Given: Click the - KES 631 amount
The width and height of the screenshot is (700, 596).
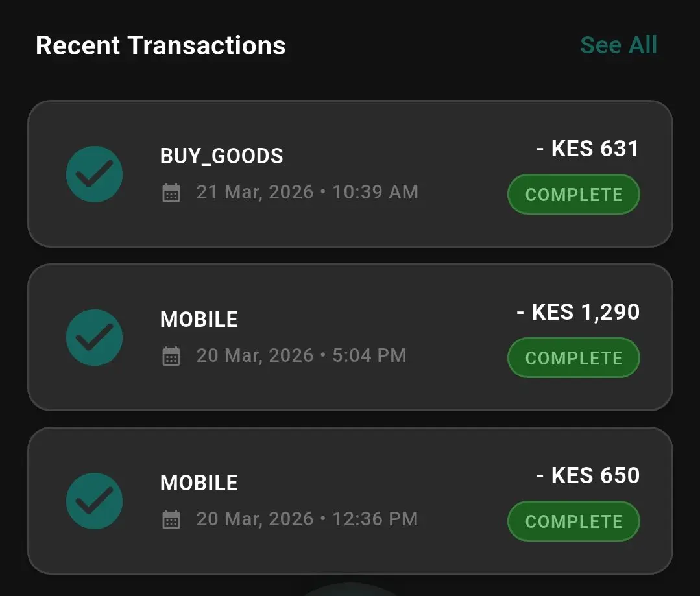Looking at the screenshot, I should coord(588,149).
